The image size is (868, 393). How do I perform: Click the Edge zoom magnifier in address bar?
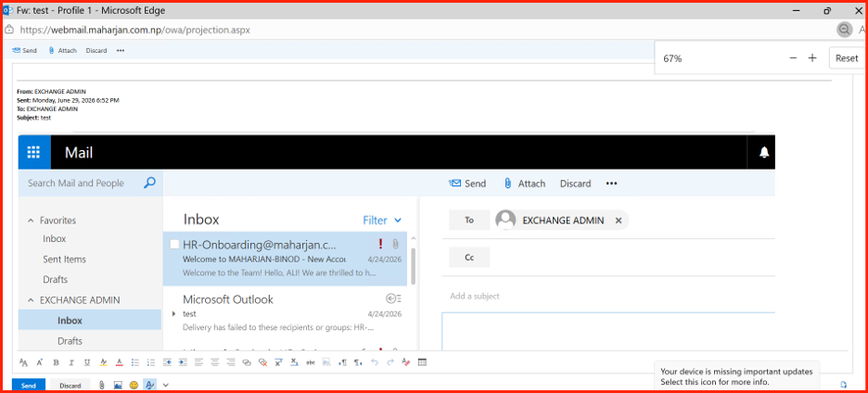(844, 30)
